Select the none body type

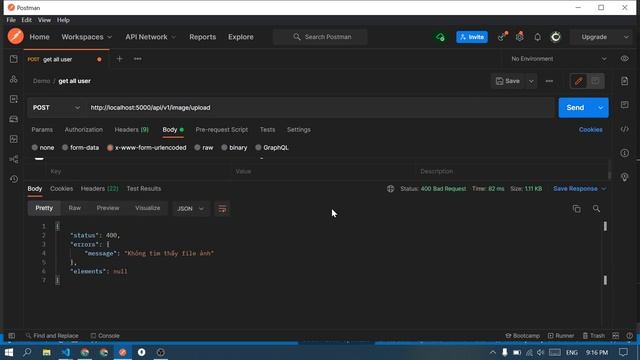point(43,148)
